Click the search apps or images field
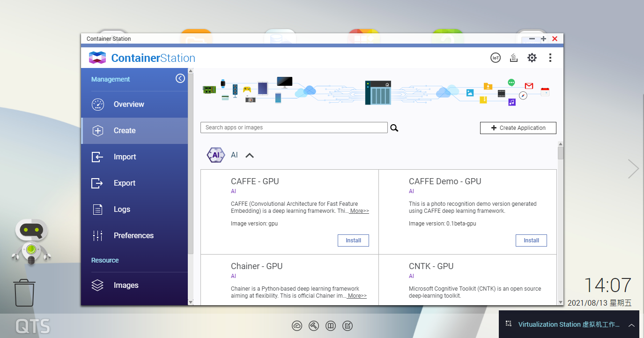 click(x=294, y=128)
